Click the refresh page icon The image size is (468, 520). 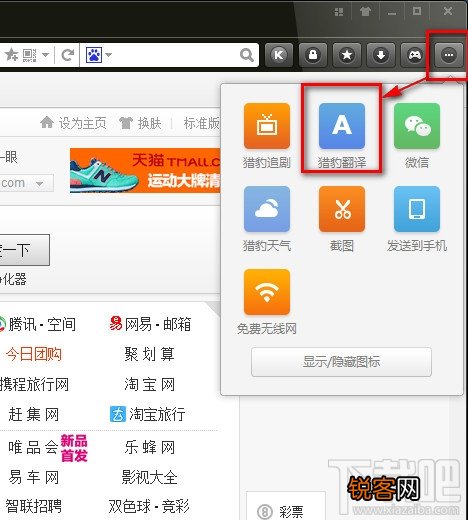[x=68, y=55]
